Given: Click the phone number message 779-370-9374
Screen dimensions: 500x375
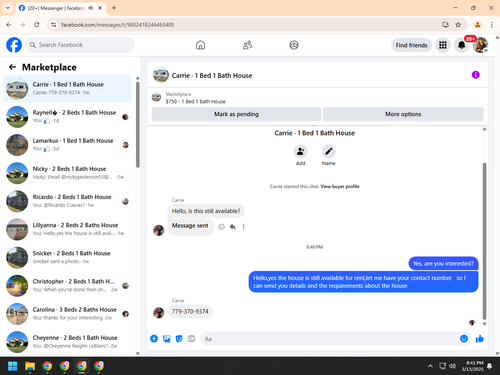Looking at the screenshot, I should 190,311.
